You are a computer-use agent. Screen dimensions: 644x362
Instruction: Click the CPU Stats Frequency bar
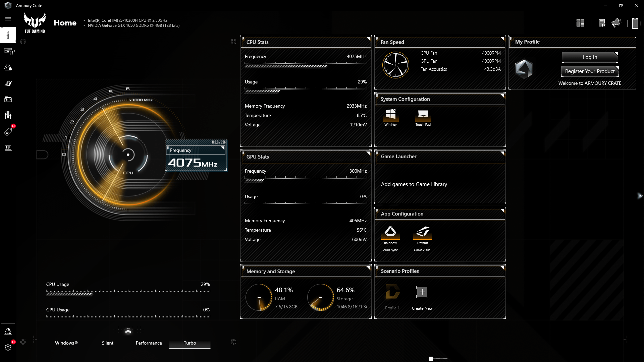[306, 64]
